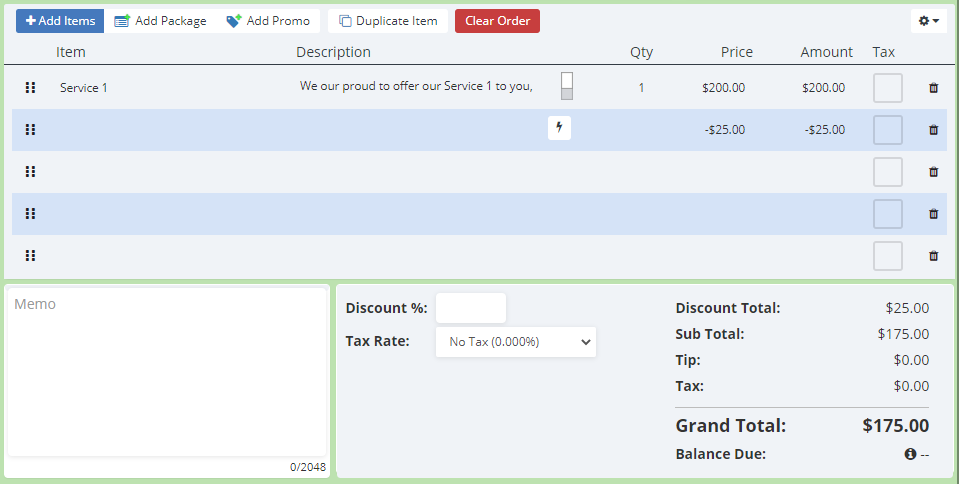Click the Add Items button
Image resolution: width=959 pixels, height=484 pixels.
60,21
